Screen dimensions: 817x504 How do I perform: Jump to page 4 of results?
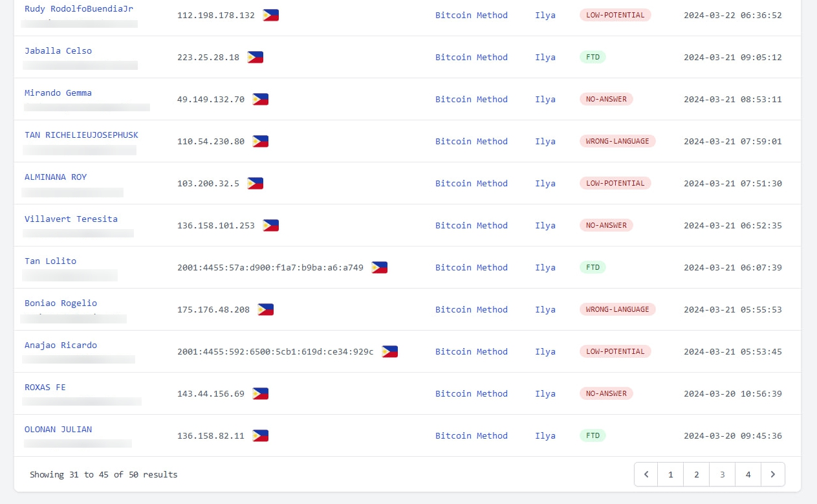pos(748,474)
